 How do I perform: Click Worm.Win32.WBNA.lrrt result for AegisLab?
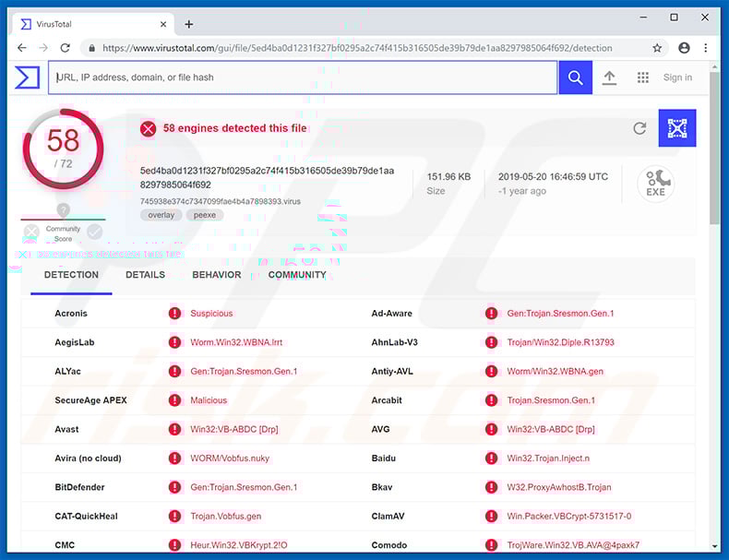[x=236, y=342]
